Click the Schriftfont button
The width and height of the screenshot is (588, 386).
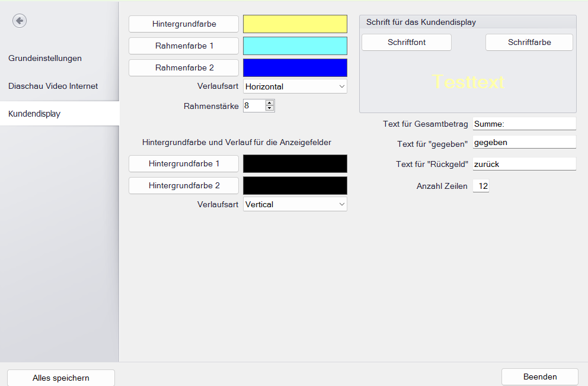[x=406, y=42]
